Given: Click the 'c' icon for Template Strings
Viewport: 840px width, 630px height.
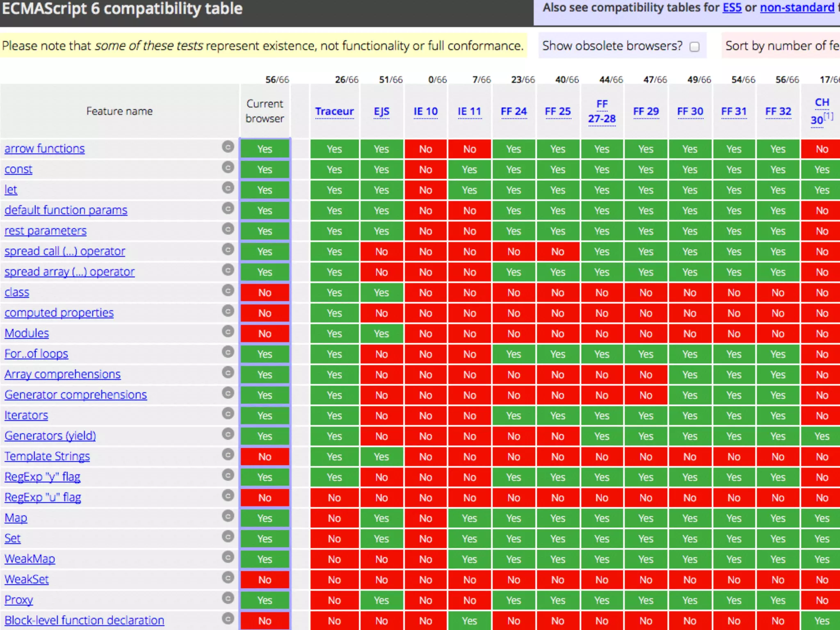Looking at the screenshot, I should point(228,454).
